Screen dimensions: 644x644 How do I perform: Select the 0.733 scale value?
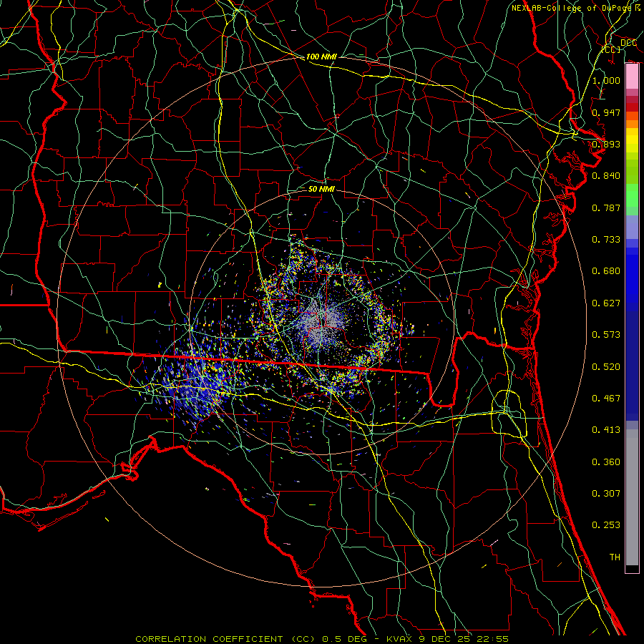tap(606, 240)
